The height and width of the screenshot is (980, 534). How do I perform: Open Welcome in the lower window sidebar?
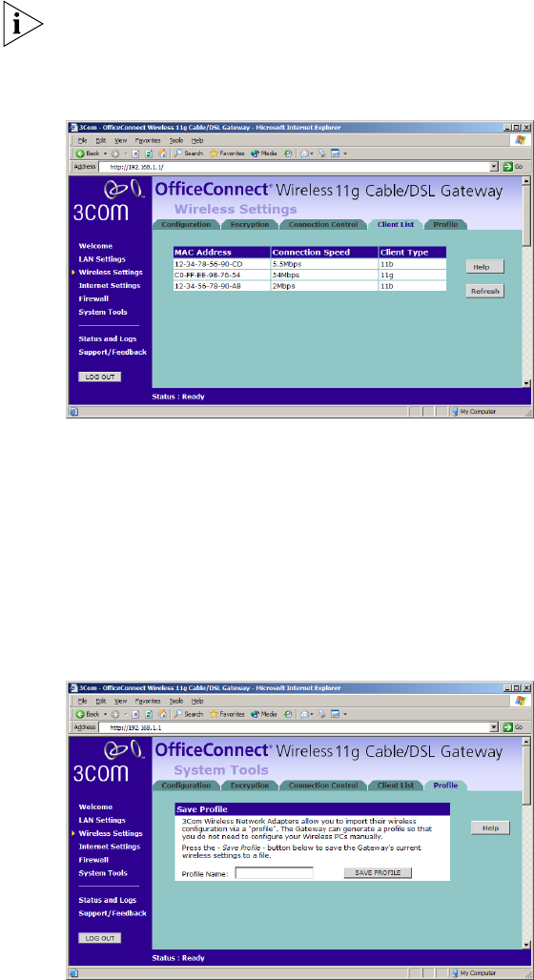[x=95, y=806]
